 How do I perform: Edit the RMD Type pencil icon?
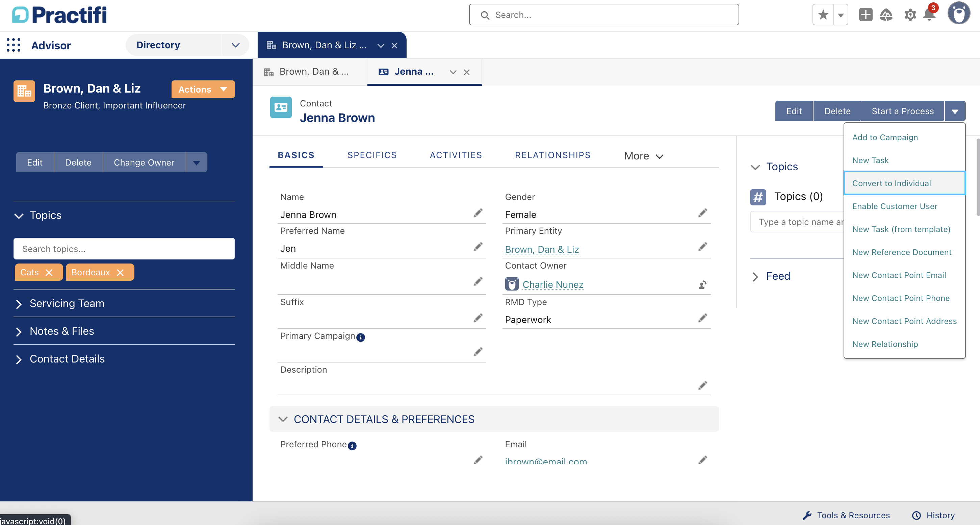coord(703,318)
